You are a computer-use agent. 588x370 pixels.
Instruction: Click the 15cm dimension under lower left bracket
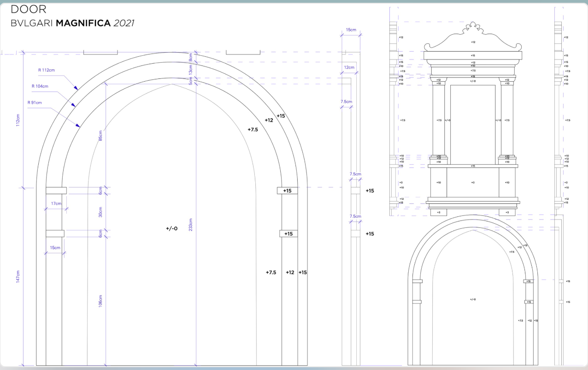click(55, 248)
